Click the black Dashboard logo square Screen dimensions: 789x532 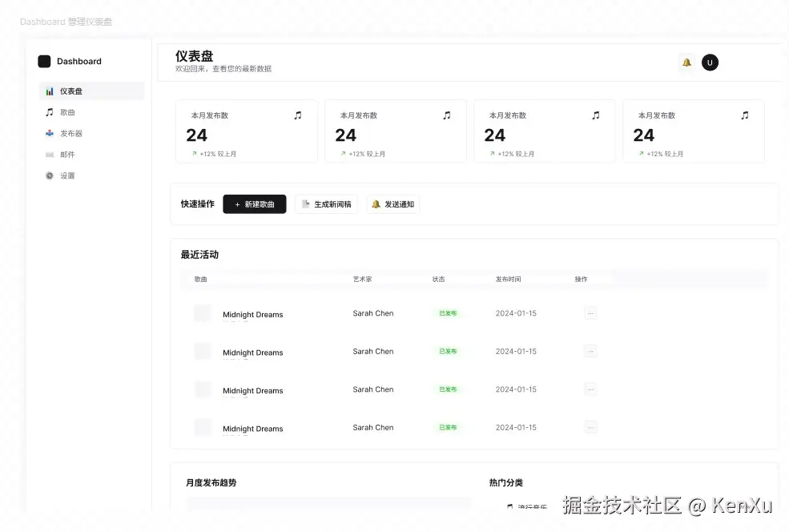pyautogui.click(x=44, y=62)
